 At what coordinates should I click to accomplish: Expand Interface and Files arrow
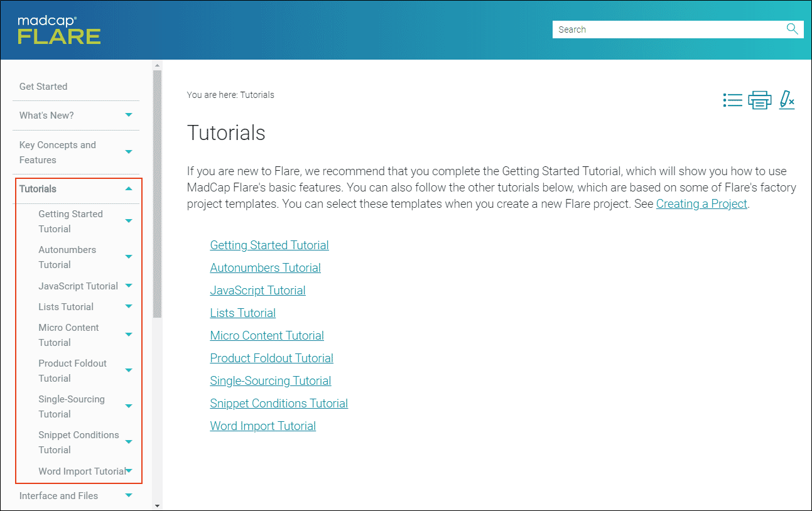(x=129, y=495)
